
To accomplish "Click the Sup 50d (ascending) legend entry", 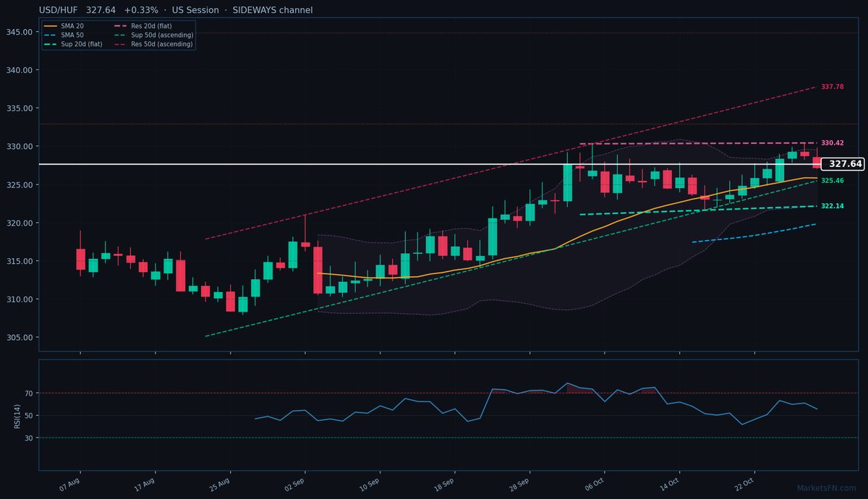I will tap(153, 35).
